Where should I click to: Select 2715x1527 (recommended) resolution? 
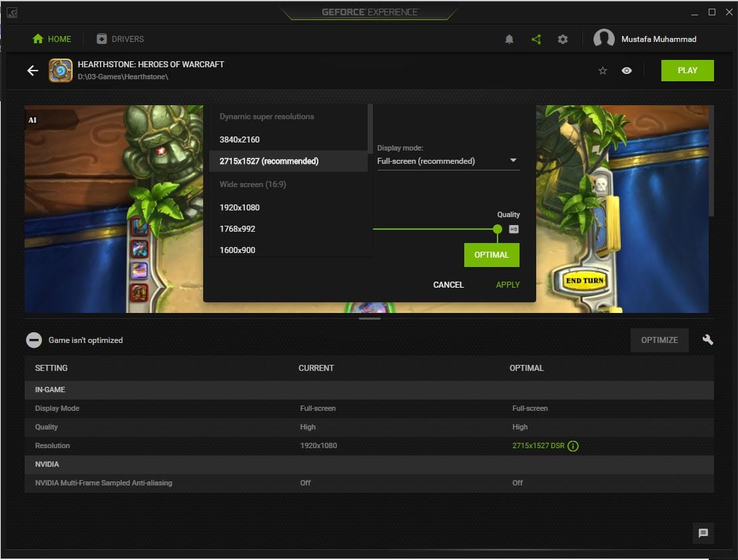[288, 161]
